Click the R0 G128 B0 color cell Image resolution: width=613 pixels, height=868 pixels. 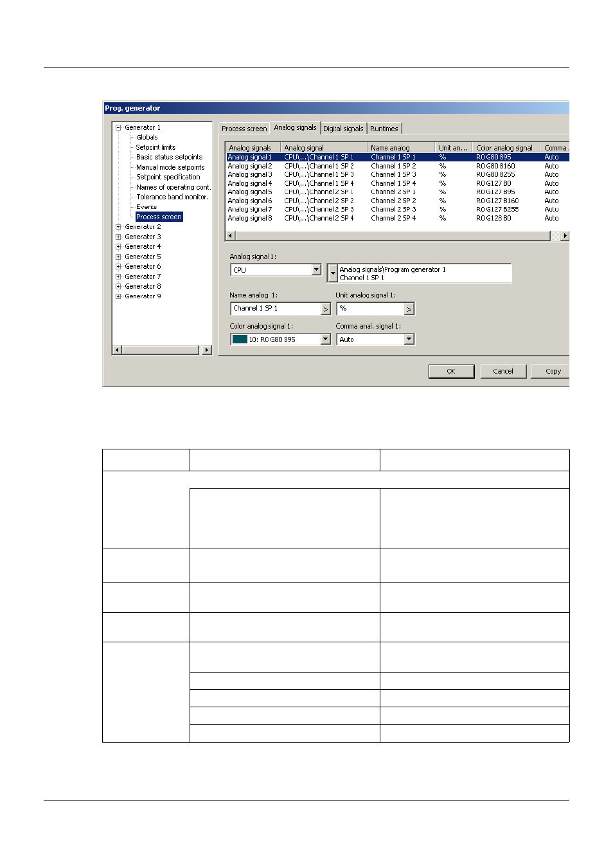493,218
